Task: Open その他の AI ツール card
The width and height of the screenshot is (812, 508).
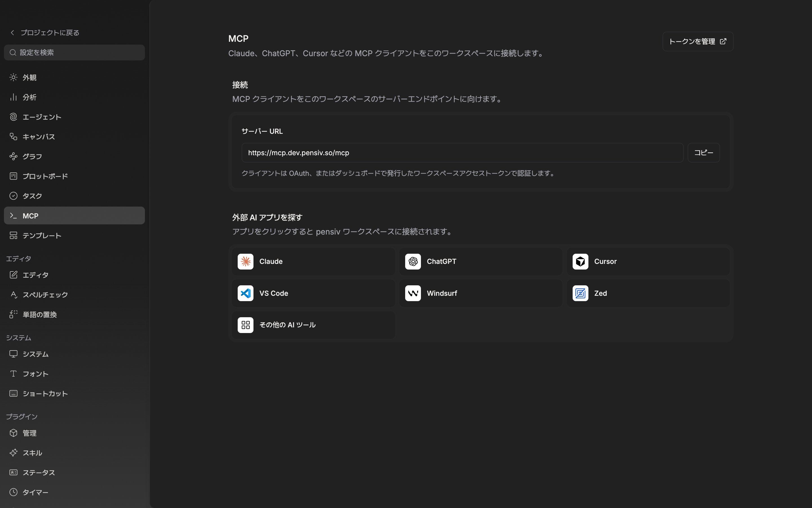Action: tap(313, 325)
